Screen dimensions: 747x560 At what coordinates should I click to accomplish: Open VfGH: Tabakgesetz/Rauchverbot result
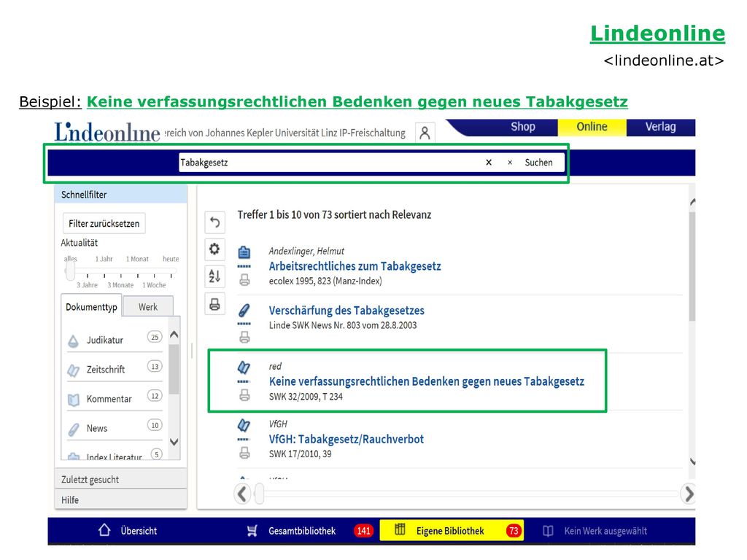click(347, 439)
